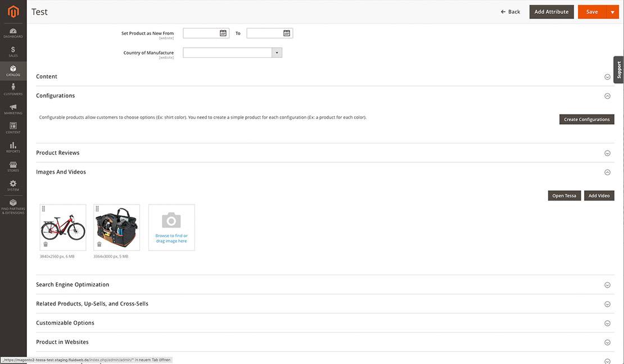Viewport: 624px width, 364px height.
Task: Delete the tool bag image with trash icon
Action: pyautogui.click(x=100, y=244)
